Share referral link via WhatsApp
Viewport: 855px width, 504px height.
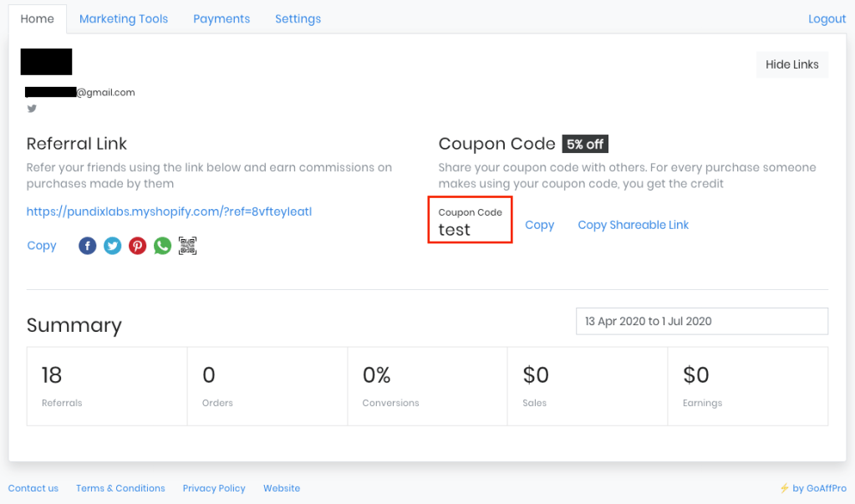(x=163, y=246)
